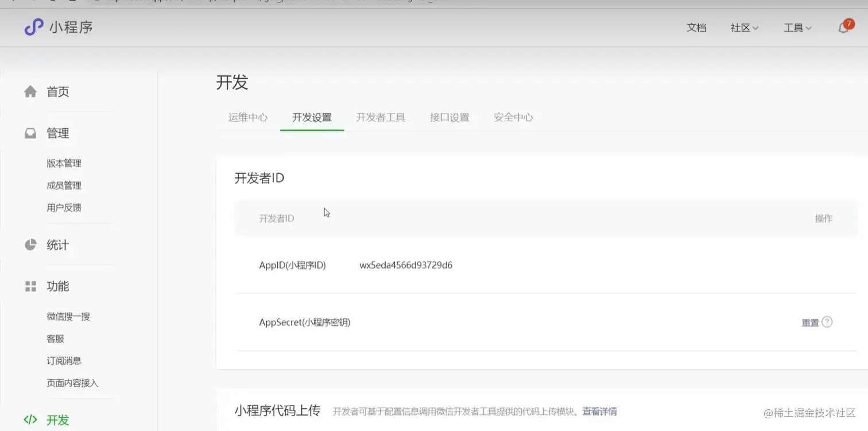Screen dimensions: 868x431
Task: Click the 小程序 title text in header
Action: (x=71, y=27)
